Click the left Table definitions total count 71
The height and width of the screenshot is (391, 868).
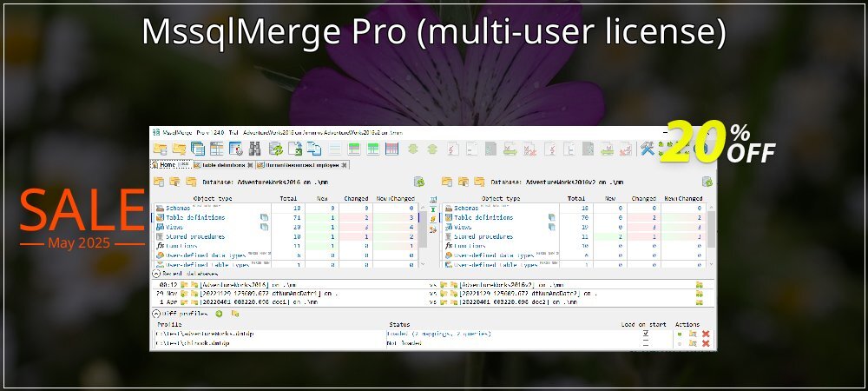(x=298, y=217)
